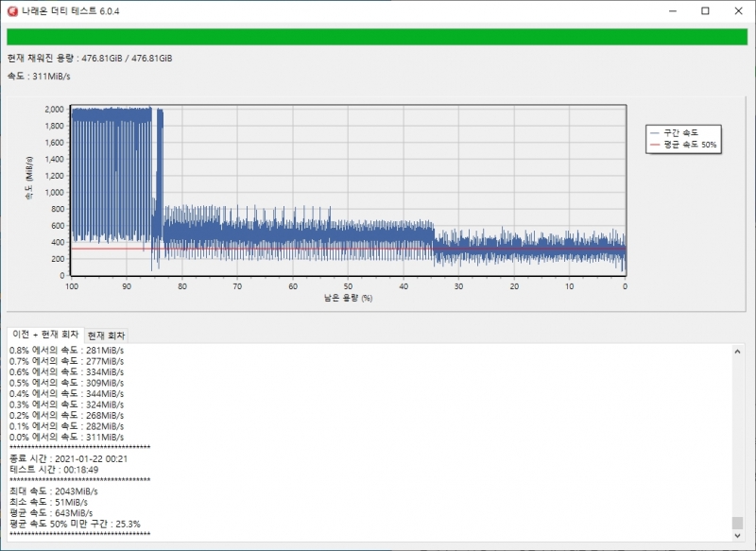
Task: Click 구간 속도 legend entry
Action: click(675, 132)
